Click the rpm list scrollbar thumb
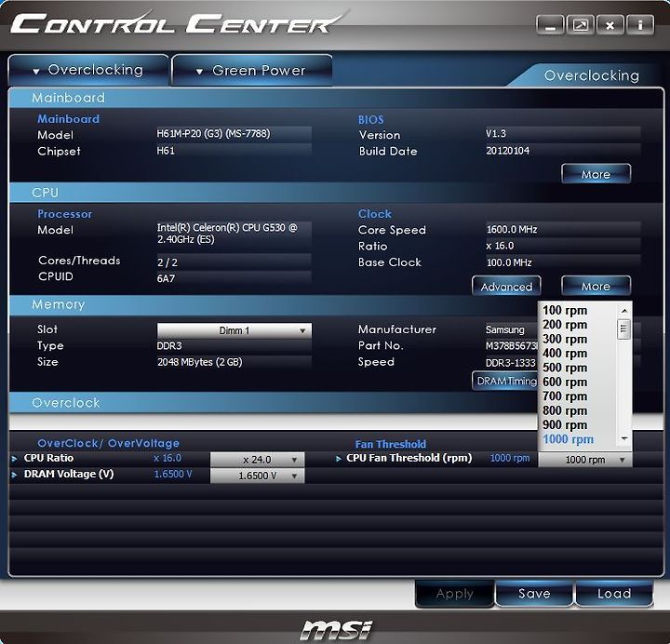This screenshot has height=644, width=670. [x=623, y=329]
